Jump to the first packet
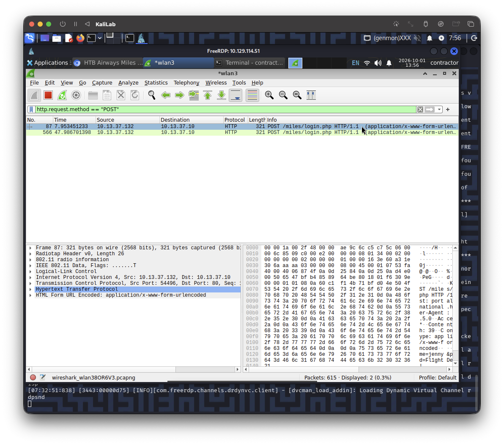The height and width of the screenshot is (445, 504). click(x=208, y=95)
